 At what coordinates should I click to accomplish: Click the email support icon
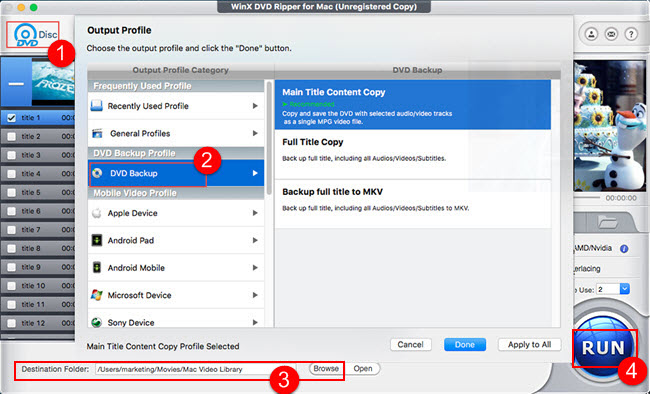tap(611, 34)
